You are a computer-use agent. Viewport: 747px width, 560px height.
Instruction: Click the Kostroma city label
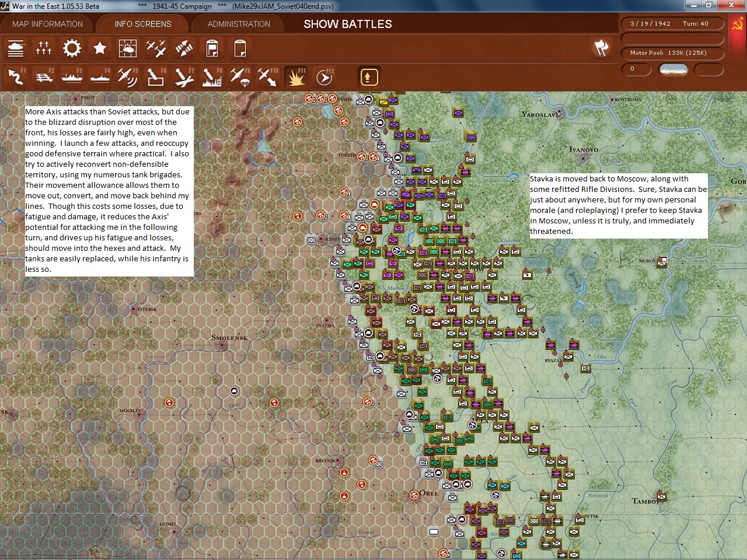click(627, 100)
